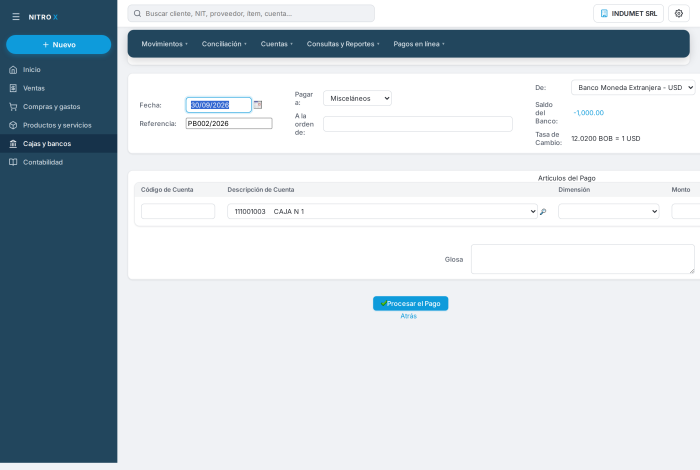
Task: Expand the Banco Moneda Extranjera - USD dropdown
Action: click(633, 87)
